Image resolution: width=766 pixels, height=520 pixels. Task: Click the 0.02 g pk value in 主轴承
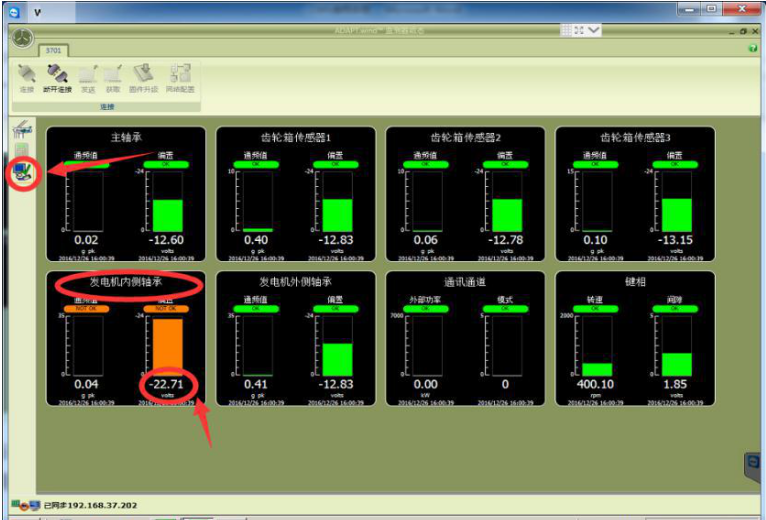[x=86, y=240]
